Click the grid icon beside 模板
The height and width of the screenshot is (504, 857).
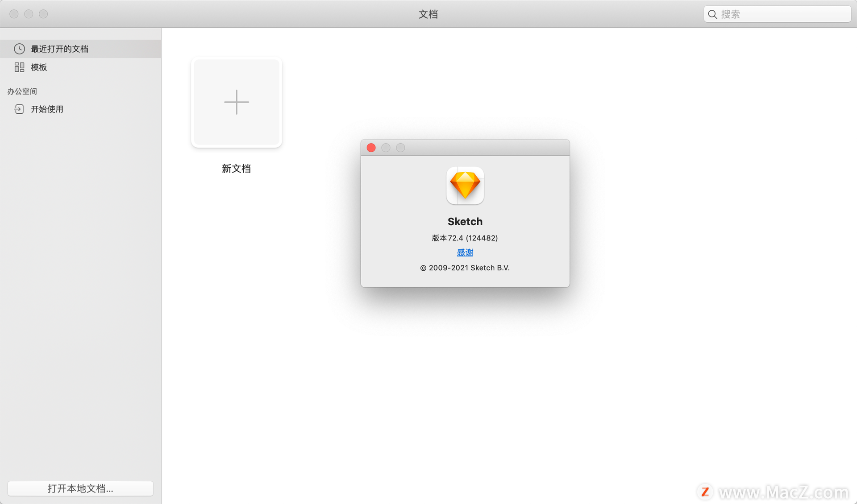point(19,67)
